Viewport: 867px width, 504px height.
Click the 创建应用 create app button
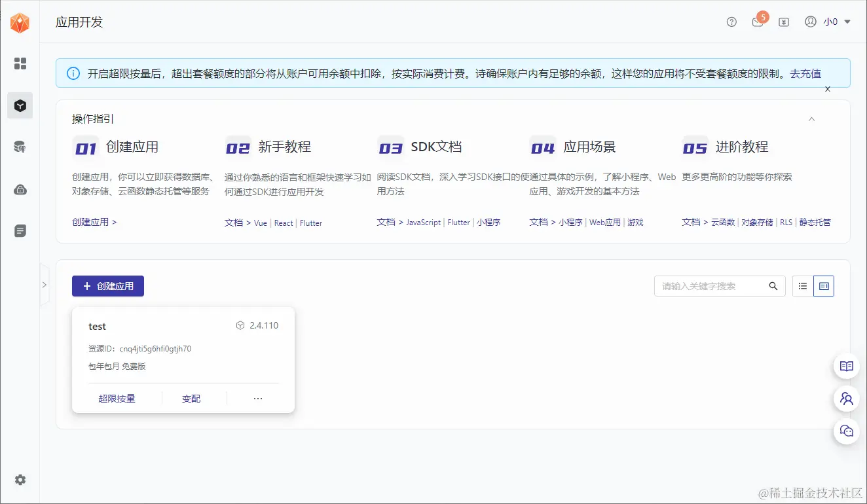107,285
